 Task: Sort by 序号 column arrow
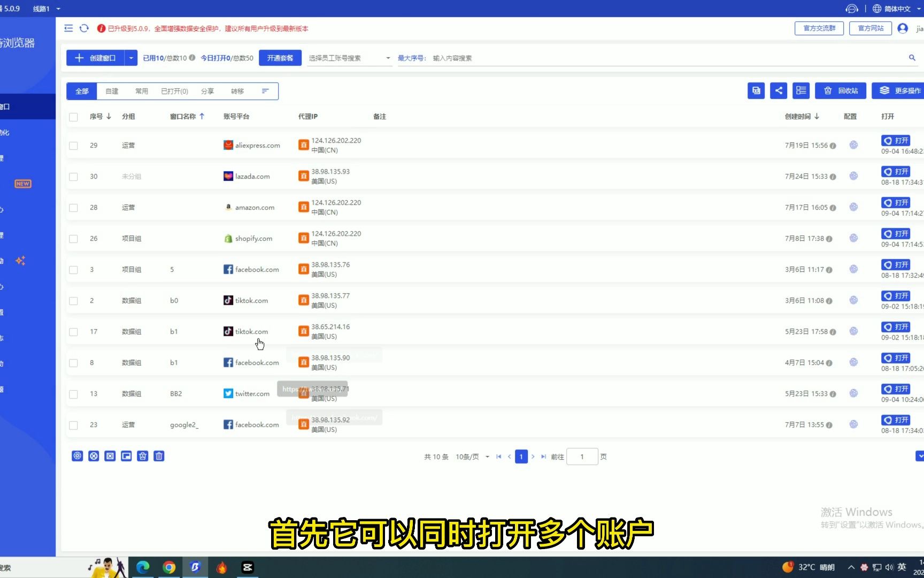pos(109,116)
